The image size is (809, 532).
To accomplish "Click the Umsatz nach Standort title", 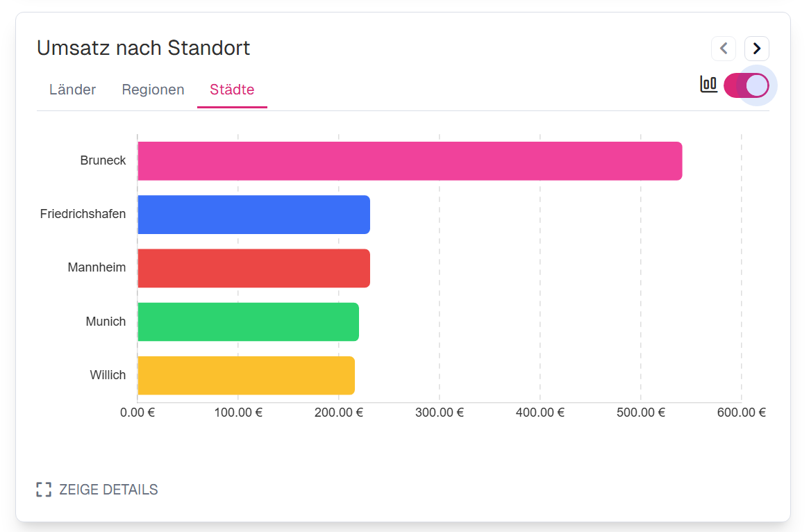I will click(x=144, y=48).
